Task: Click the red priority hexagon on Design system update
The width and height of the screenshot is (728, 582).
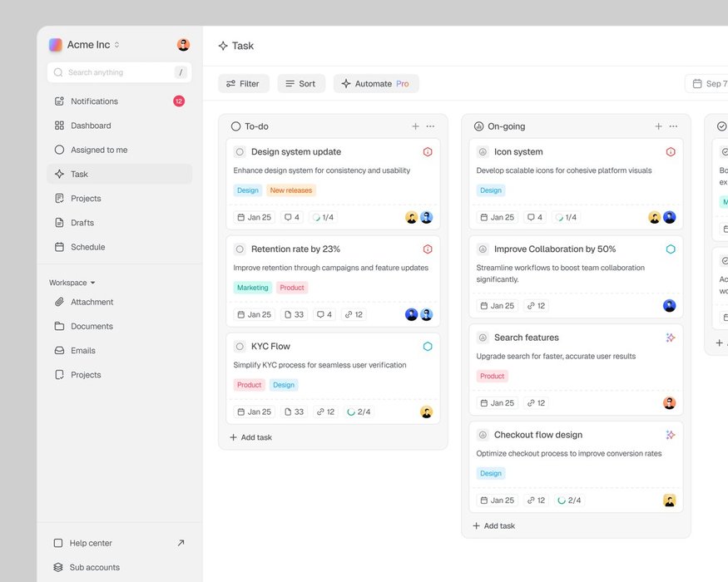Action: pos(428,152)
